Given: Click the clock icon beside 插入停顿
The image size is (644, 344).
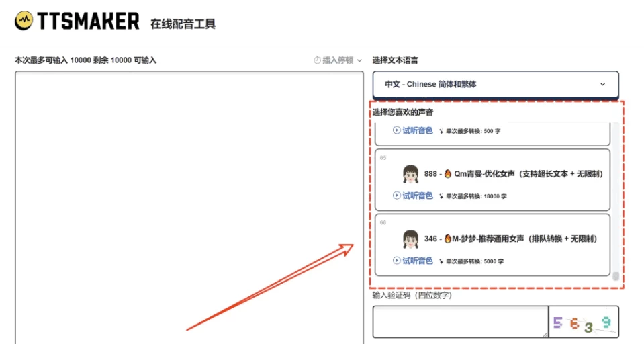Looking at the screenshot, I should click(x=317, y=60).
